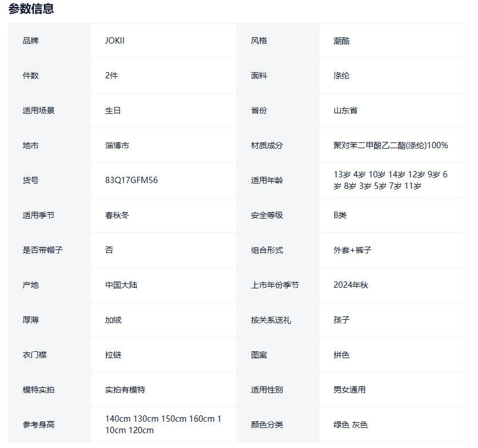
Task: Click the 适用性别 value 男女通用
Action: coord(349,390)
